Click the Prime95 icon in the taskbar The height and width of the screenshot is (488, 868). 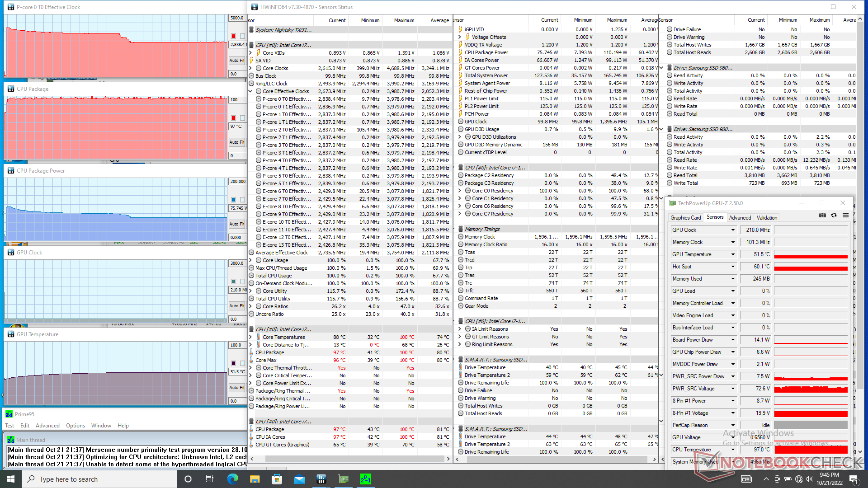coord(365,479)
